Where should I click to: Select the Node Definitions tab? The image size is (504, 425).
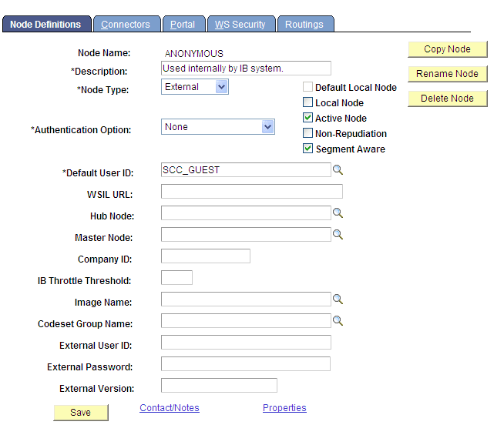point(46,24)
